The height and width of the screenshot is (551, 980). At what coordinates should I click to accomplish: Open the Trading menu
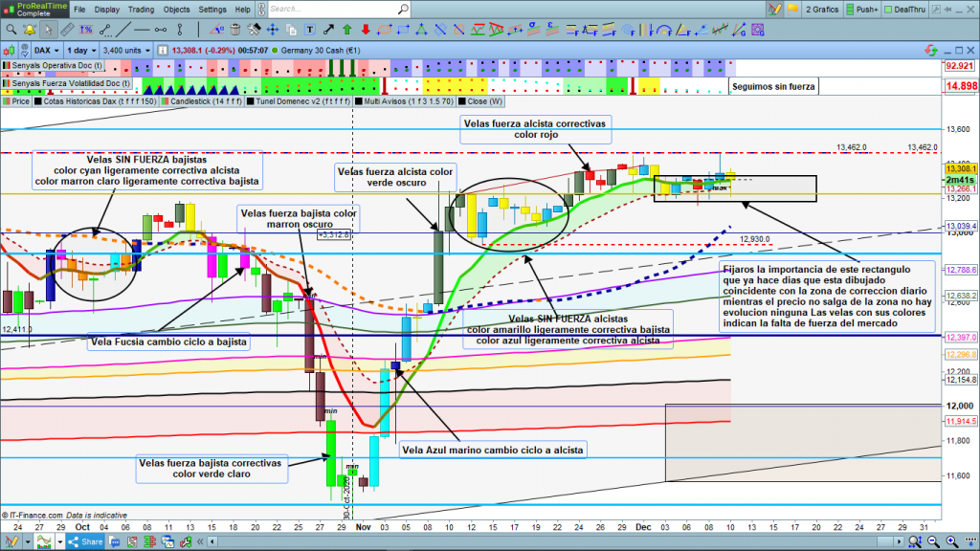(x=141, y=10)
